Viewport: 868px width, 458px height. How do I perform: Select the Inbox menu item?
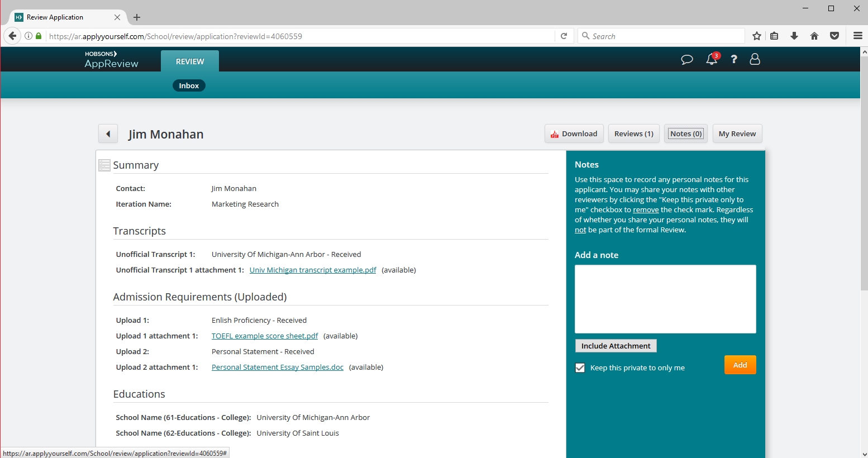coord(189,86)
